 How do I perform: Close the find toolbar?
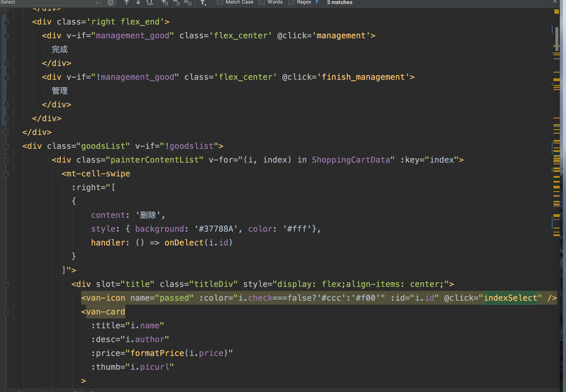(554, 2)
